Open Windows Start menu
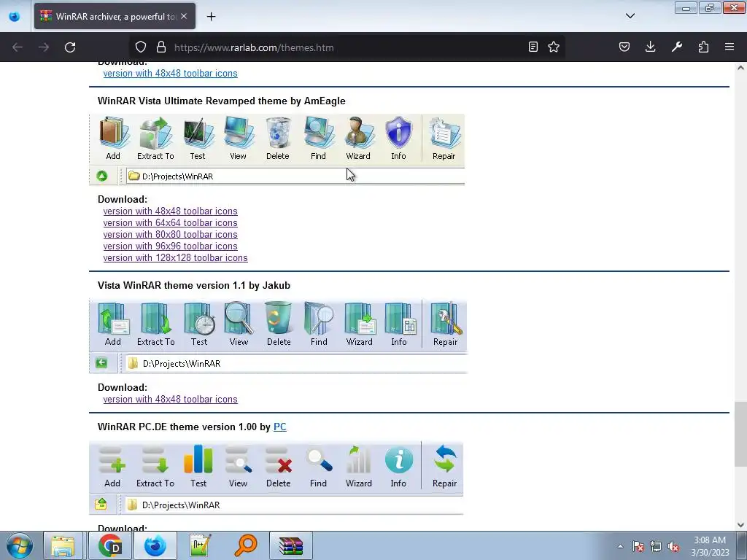Viewport: 747px width, 560px height. coord(20,545)
